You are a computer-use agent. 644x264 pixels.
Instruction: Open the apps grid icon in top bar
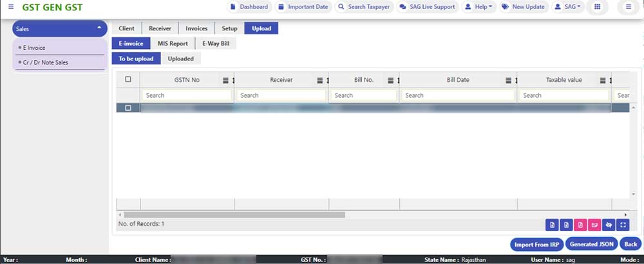(x=597, y=7)
